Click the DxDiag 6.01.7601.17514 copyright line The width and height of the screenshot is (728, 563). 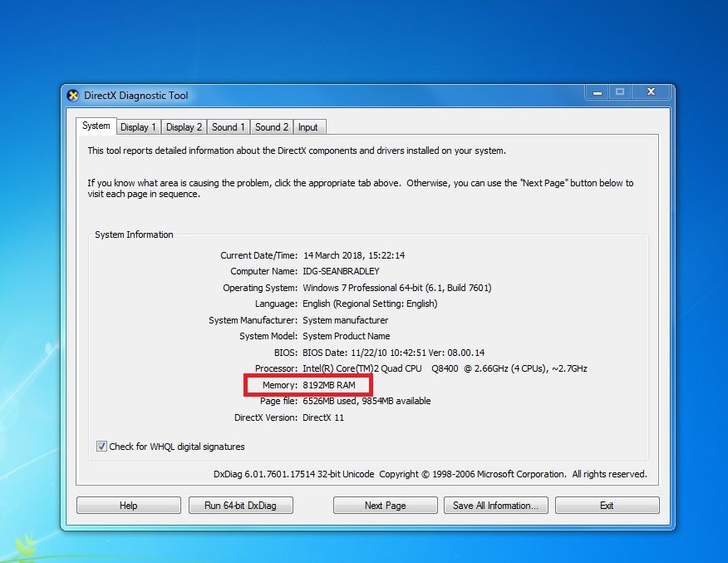click(x=430, y=474)
